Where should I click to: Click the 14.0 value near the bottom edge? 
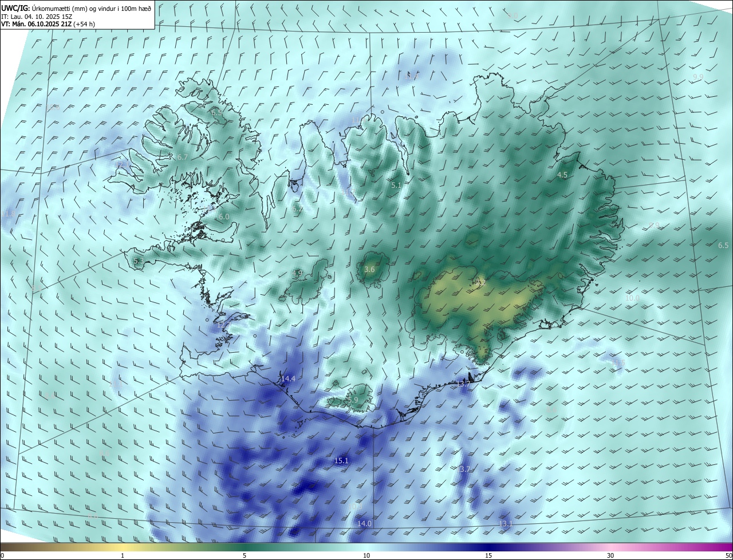pyautogui.click(x=364, y=524)
